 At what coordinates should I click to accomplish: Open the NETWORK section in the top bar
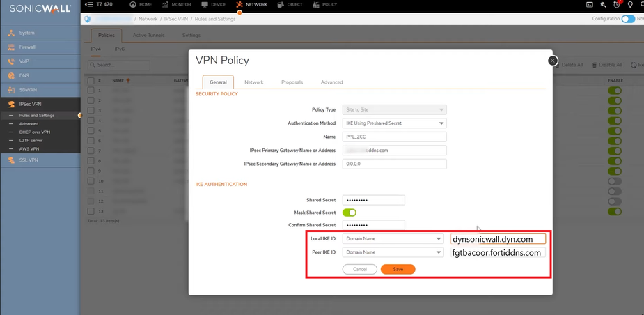pos(252,4)
